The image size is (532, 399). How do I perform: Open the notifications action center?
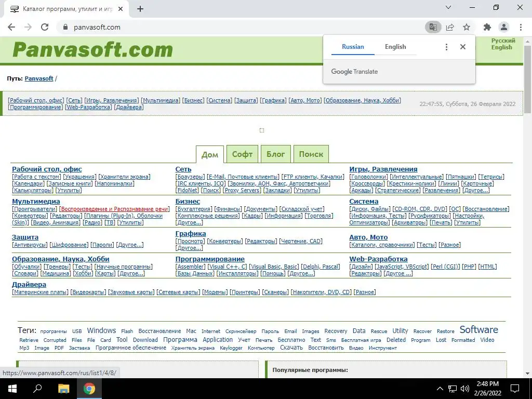click(x=515, y=389)
